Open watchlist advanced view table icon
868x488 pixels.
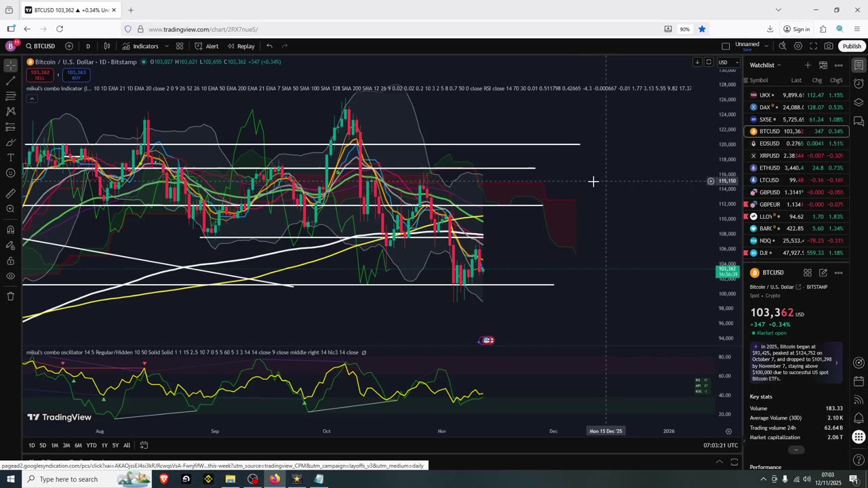click(823, 65)
